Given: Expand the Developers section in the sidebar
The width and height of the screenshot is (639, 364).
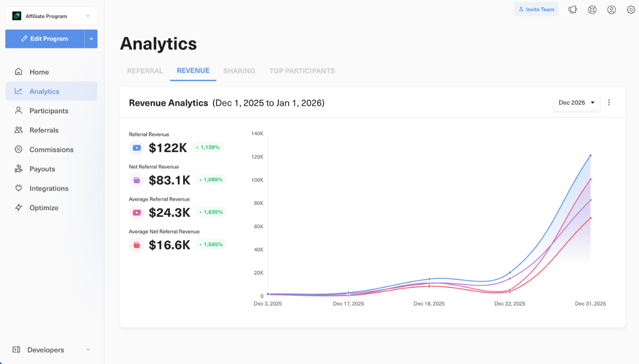Looking at the screenshot, I should (x=51, y=350).
